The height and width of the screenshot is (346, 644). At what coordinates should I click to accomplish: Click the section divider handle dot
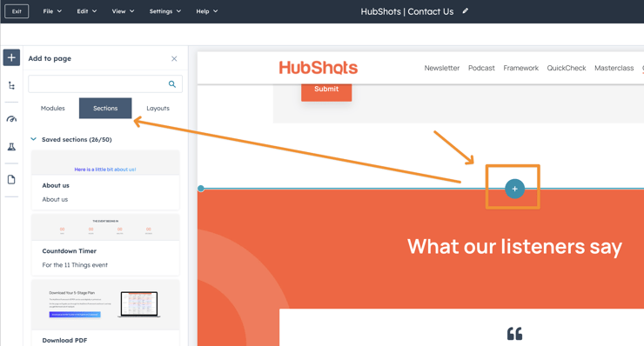tap(201, 189)
